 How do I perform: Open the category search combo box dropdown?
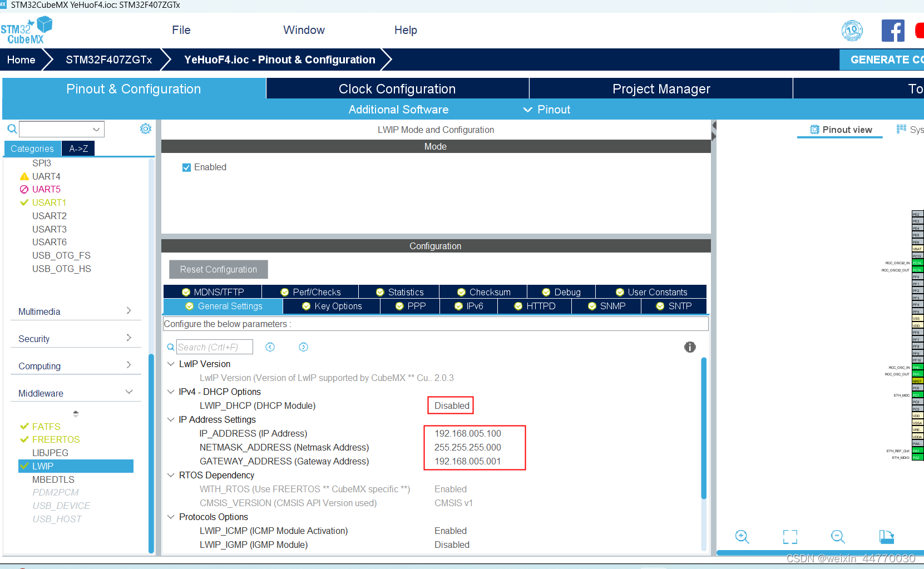(96, 129)
